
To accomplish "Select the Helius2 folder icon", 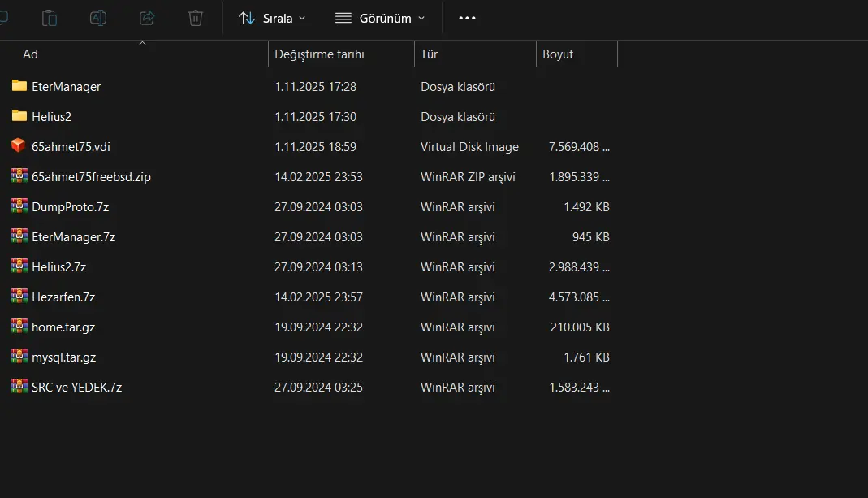I will (19, 116).
